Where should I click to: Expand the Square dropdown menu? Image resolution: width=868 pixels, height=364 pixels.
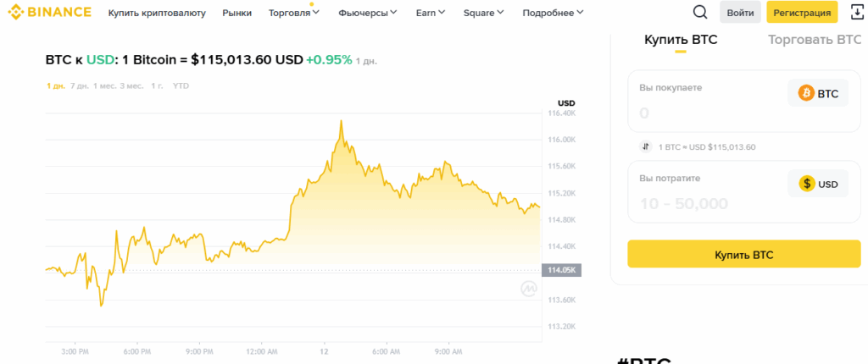483,14
